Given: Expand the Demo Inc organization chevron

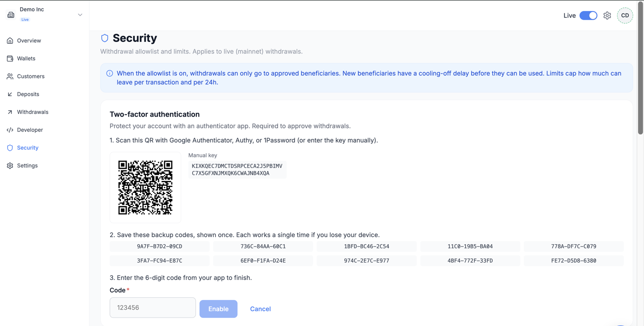Looking at the screenshot, I should point(80,15).
